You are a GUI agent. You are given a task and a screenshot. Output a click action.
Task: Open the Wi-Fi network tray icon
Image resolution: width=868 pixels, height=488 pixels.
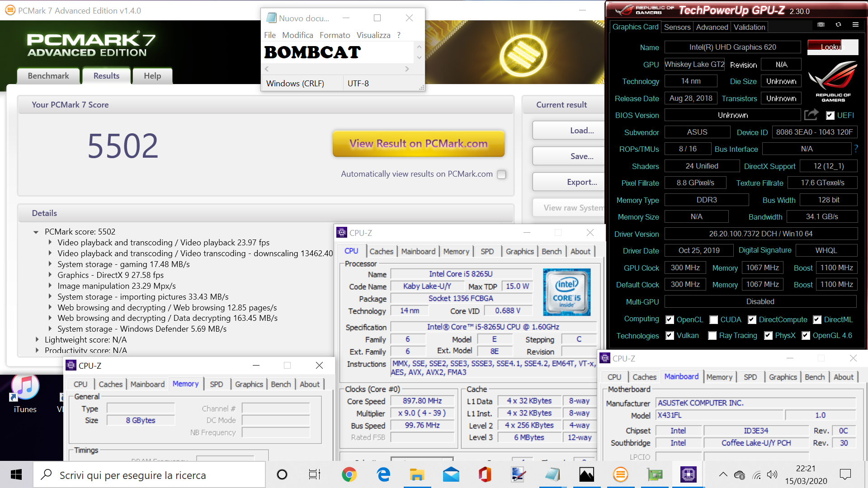pos(756,475)
